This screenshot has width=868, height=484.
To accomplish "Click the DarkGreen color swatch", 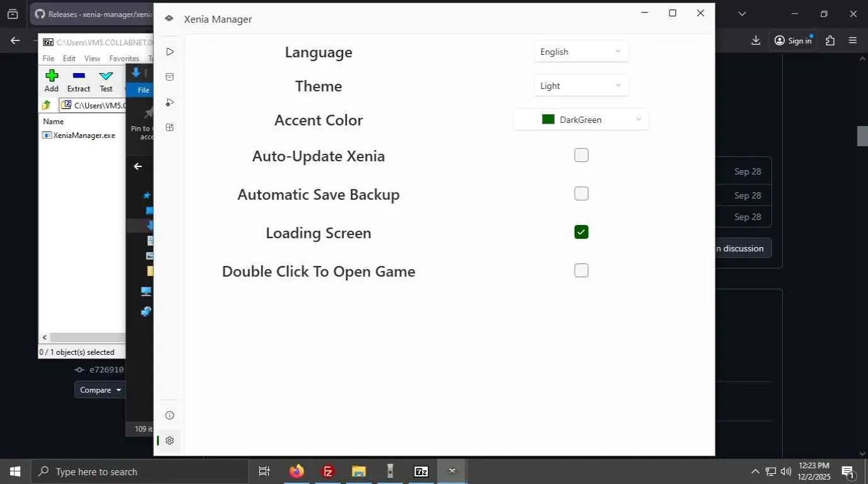I will [x=548, y=119].
